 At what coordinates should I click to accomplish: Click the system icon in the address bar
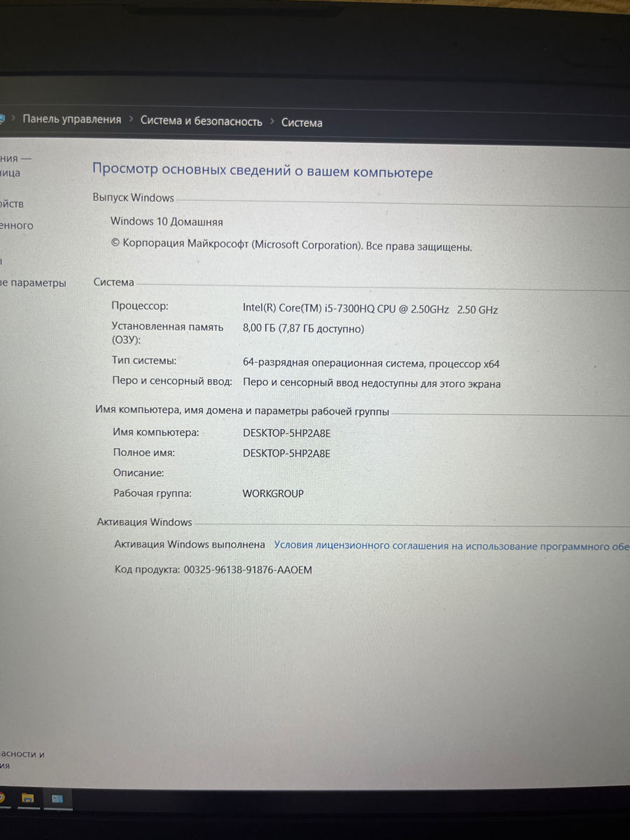coord(4,119)
